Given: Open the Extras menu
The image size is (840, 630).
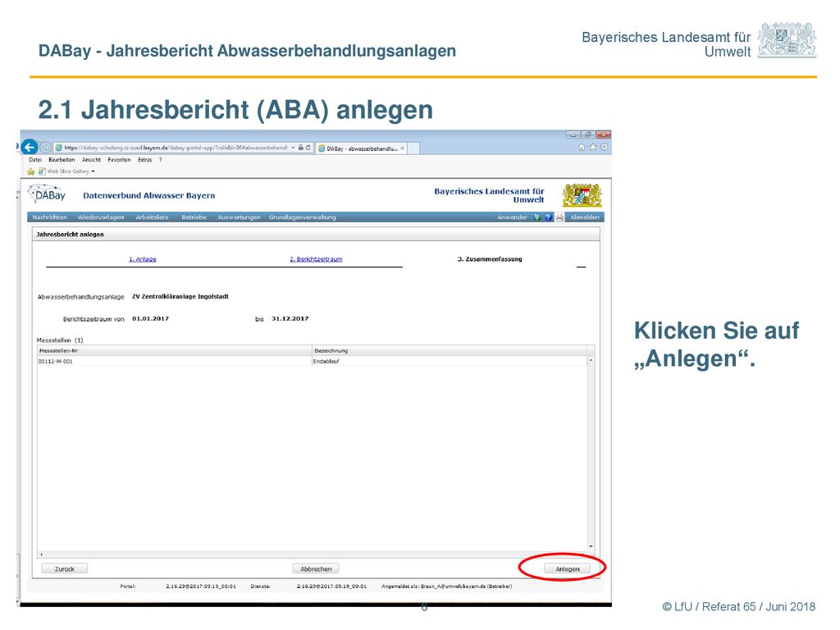Looking at the screenshot, I should pyautogui.click(x=144, y=160).
